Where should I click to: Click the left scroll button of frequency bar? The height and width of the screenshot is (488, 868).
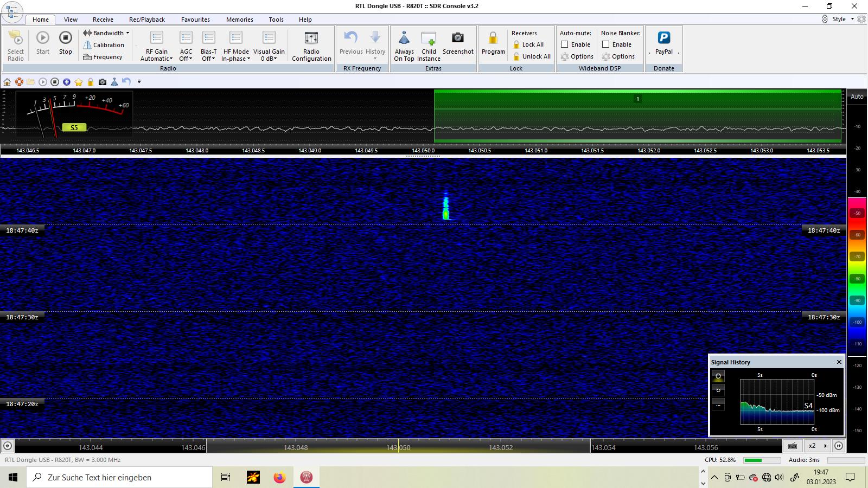click(x=8, y=446)
